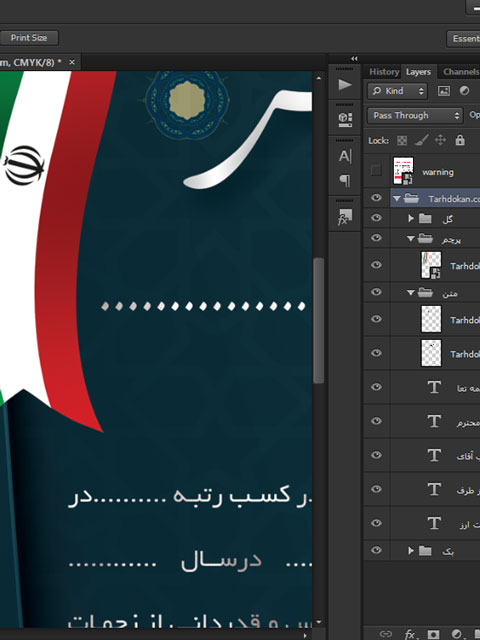Collapse the پرچم group triangle

tap(411, 239)
